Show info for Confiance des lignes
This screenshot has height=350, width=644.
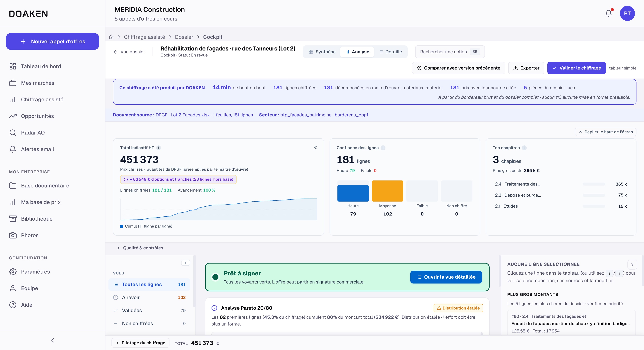(x=383, y=148)
